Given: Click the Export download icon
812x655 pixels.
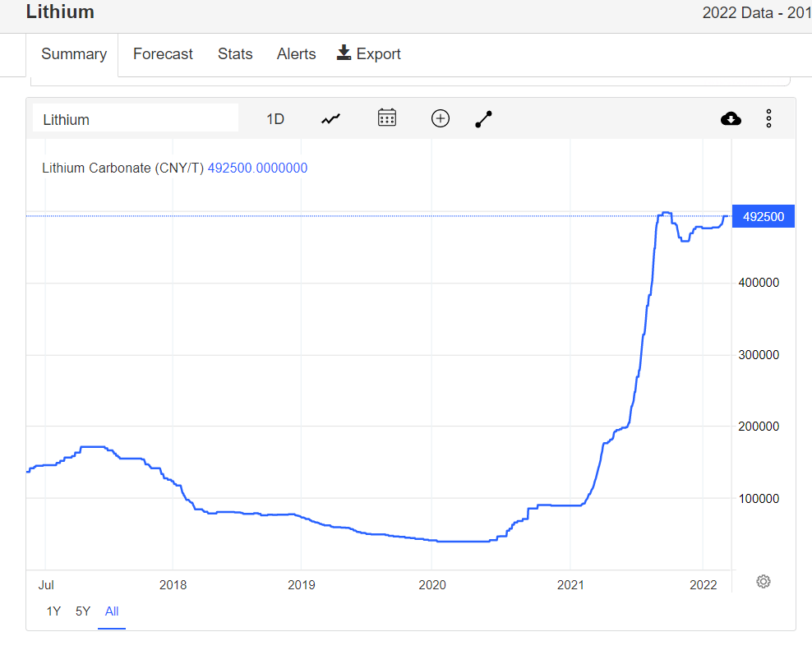Looking at the screenshot, I should coord(344,53).
